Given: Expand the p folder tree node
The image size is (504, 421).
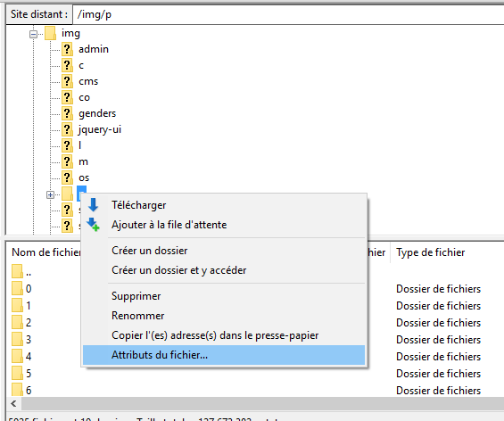Looking at the screenshot, I should click(x=50, y=194).
